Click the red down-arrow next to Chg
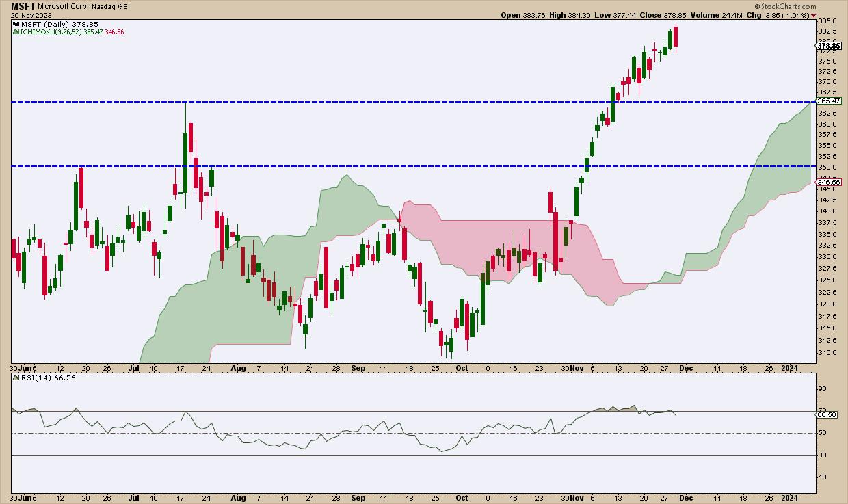 (812, 15)
